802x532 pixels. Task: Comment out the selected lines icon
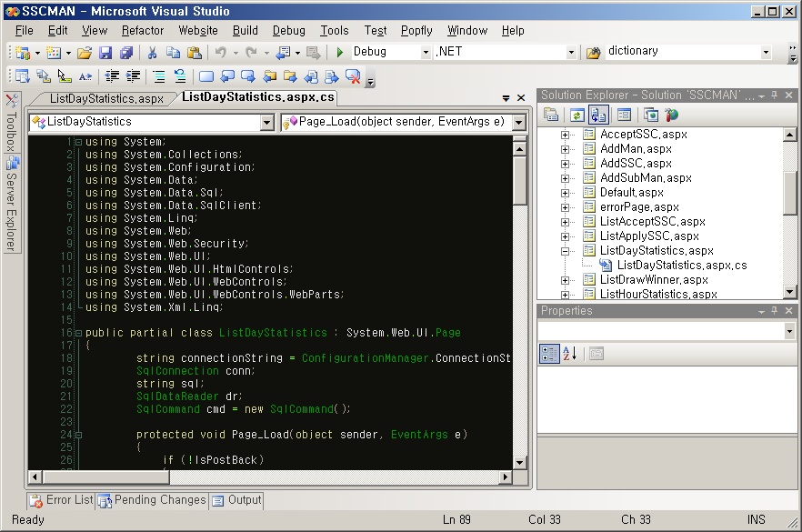pos(159,76)
